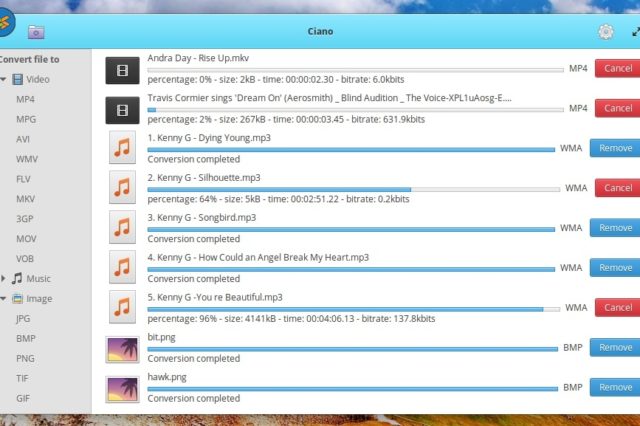Cancel the Andra Day - Rise Up conversion
640x426 pixels.
coord(617,68)
